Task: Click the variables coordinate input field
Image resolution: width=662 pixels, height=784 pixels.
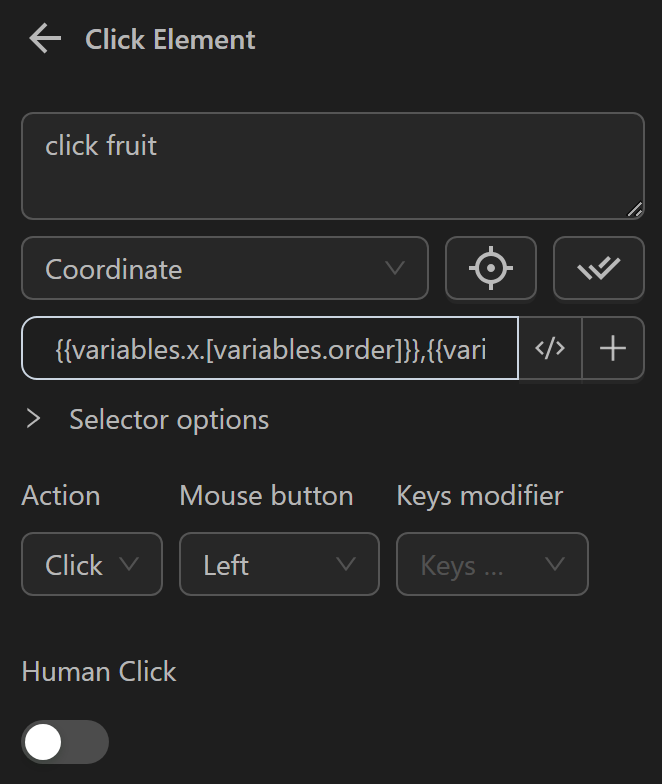Action: (270, 348)
